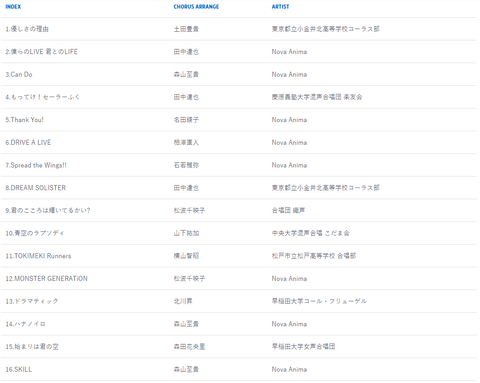480x383 pixels.
Task: Select track title "7.Spread the Wings!!"
Action: tap(36, 165)
